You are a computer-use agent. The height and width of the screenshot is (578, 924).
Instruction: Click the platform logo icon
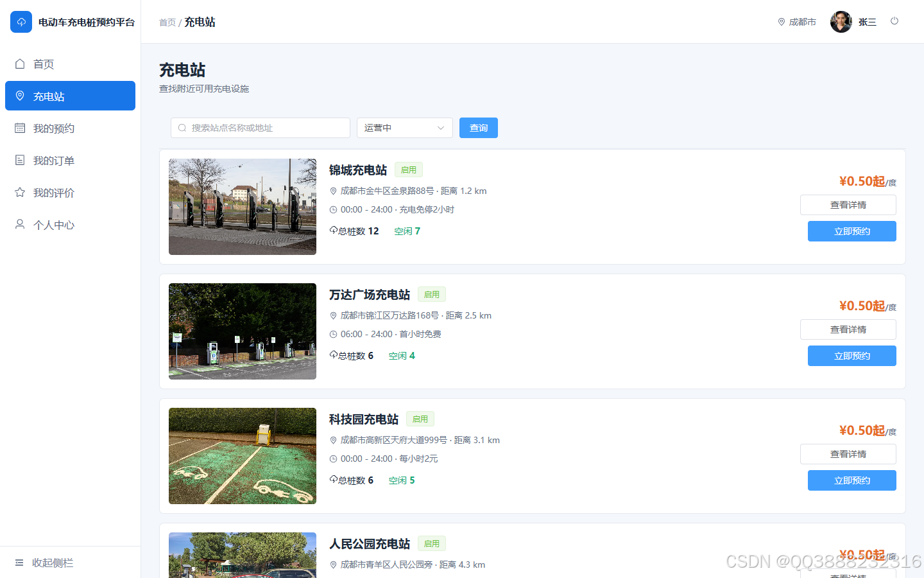pyautogui.click(x=21, y=22)
